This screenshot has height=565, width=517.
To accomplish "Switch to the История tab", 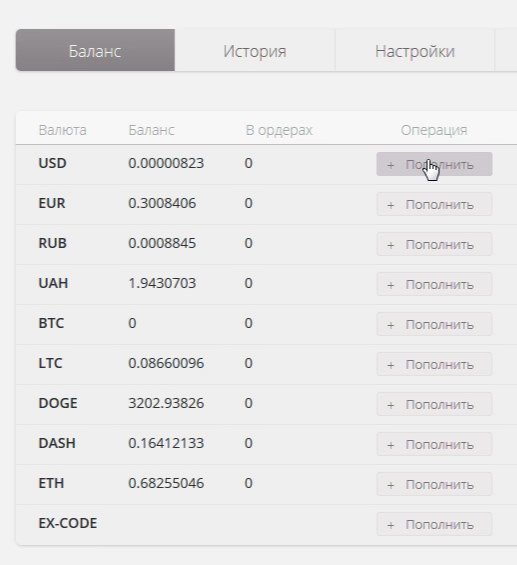I will coord(255,50).
